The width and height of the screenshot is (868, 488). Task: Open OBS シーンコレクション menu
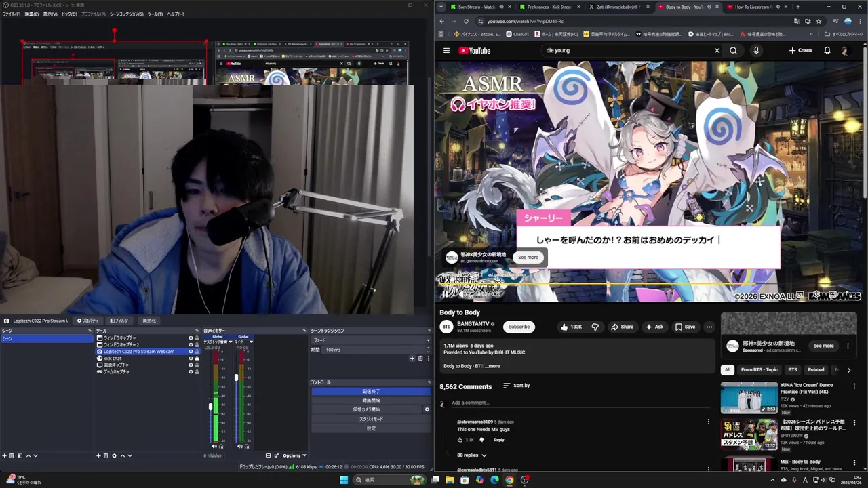point(126,14)
